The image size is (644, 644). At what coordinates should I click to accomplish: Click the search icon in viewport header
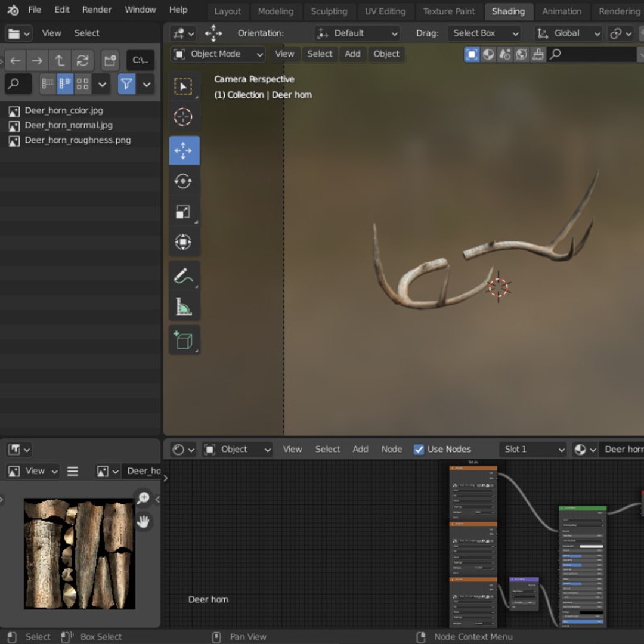click(x=555, y=54)
